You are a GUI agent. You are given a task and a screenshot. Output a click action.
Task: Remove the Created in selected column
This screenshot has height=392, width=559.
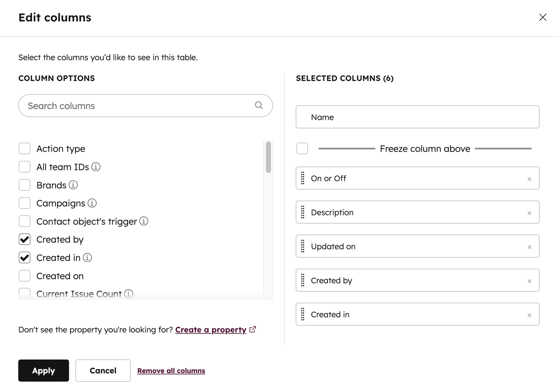pos(529,314)
